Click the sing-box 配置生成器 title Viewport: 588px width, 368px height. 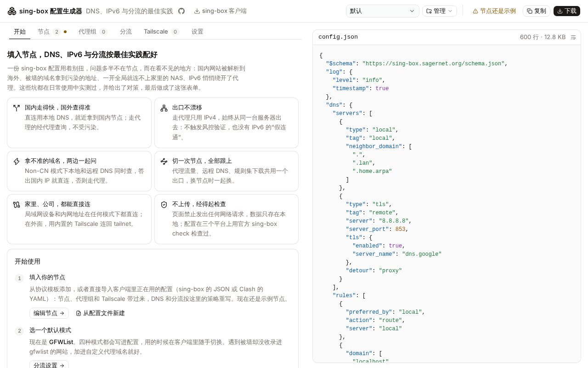[51, 11]
